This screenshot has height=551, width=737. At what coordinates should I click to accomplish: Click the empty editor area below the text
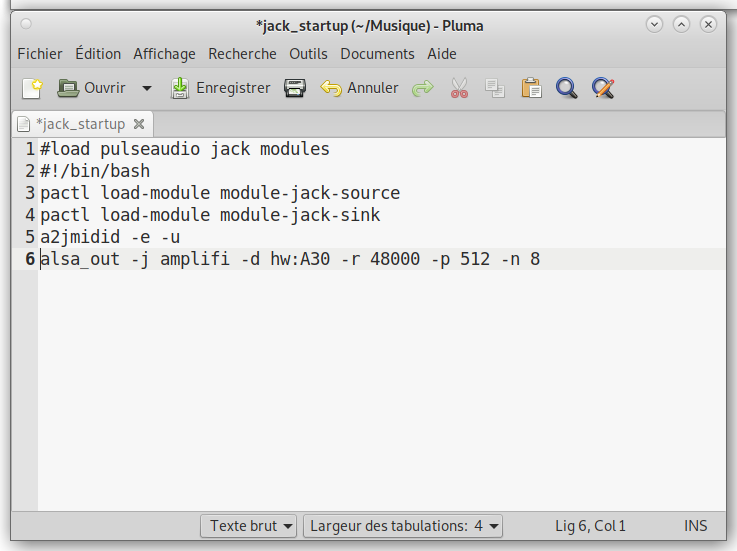[x=382, y=390]
